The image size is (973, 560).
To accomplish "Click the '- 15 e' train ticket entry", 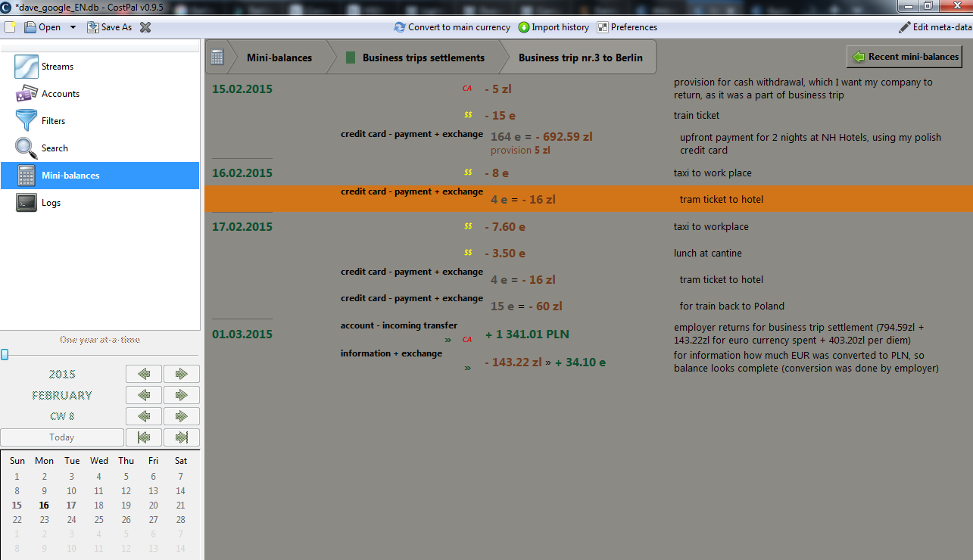I will click(500, 116).
